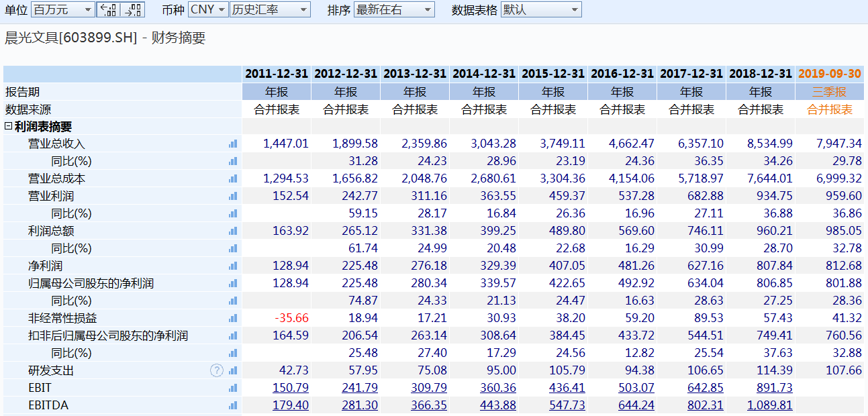The height and width of the screenshot is (416, 868).
Task: Click the revenue value 8,534.99
Action: (x=769, y=144)
